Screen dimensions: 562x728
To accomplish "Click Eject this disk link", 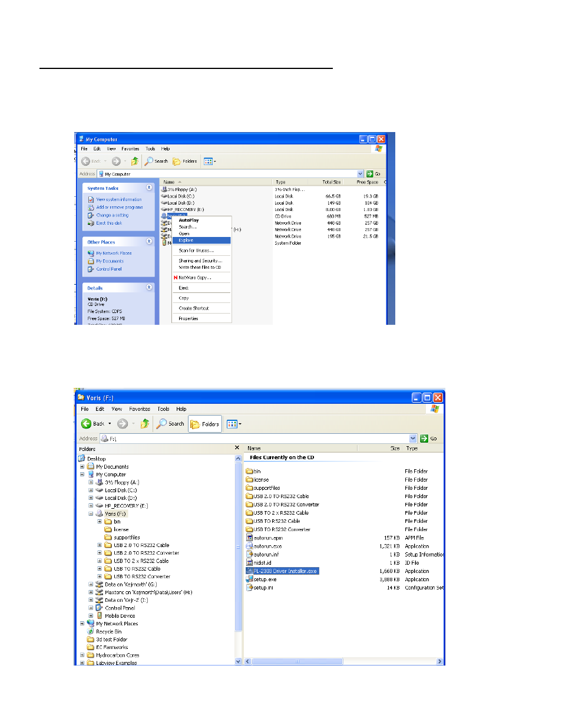I will click(x=109, y=223).
